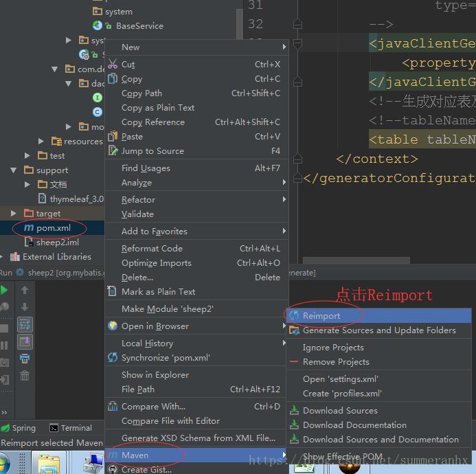
Task: Choose Copy Path from context menu
Action: pyautogui.click(x=196, y=93)
